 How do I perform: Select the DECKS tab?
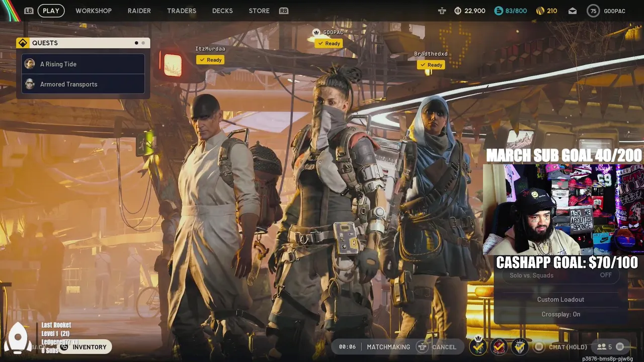(222, 11)
